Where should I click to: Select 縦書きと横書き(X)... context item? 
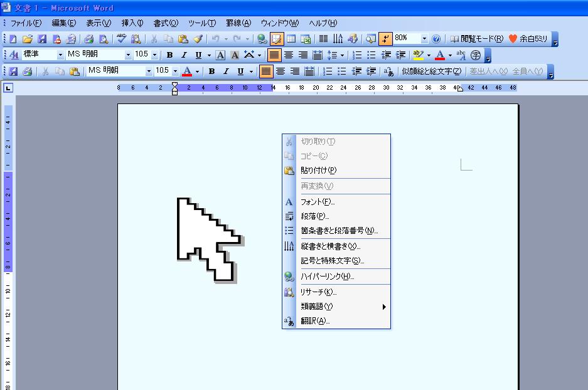(336, 246)
